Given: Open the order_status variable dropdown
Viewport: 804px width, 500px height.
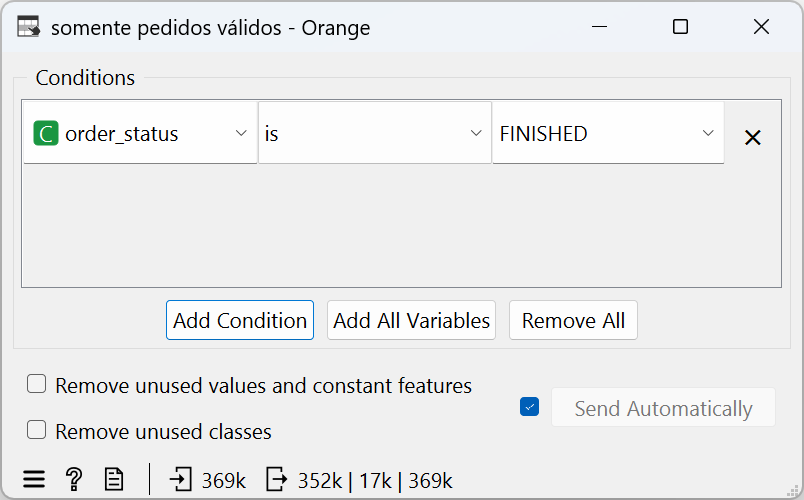Looking at the screenshot, I should pos(140,133).
